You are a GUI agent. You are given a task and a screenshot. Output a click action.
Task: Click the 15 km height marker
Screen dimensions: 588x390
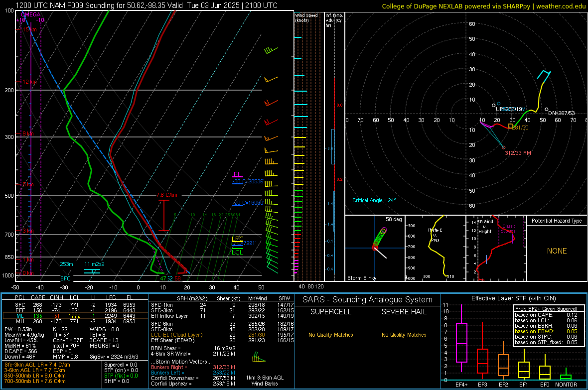29,29
